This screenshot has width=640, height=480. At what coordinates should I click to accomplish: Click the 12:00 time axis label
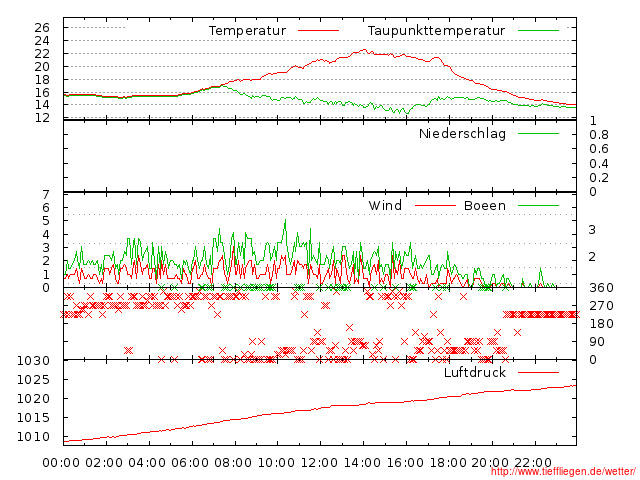coord(319,463)
